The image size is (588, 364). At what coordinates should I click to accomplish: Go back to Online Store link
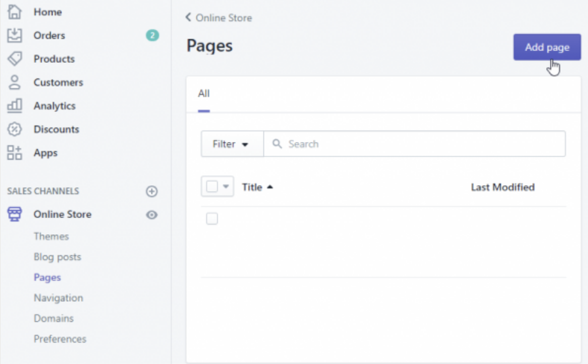pos(219,18)
